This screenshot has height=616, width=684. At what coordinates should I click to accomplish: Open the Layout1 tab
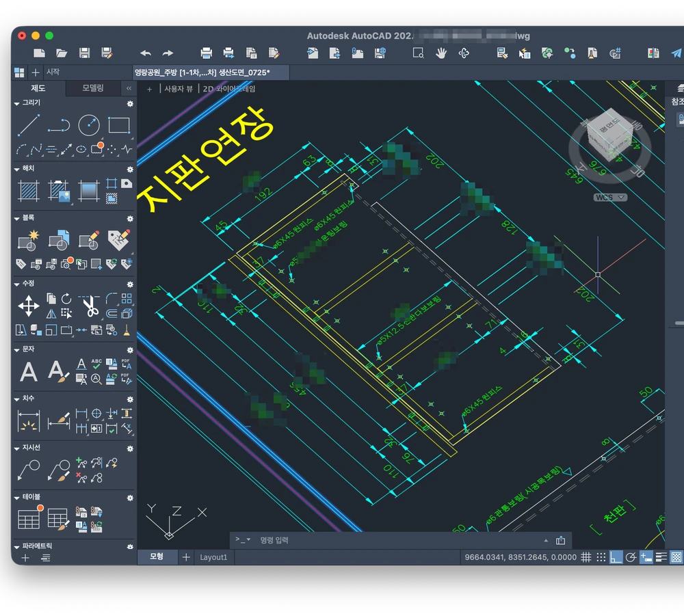(213, 557)
